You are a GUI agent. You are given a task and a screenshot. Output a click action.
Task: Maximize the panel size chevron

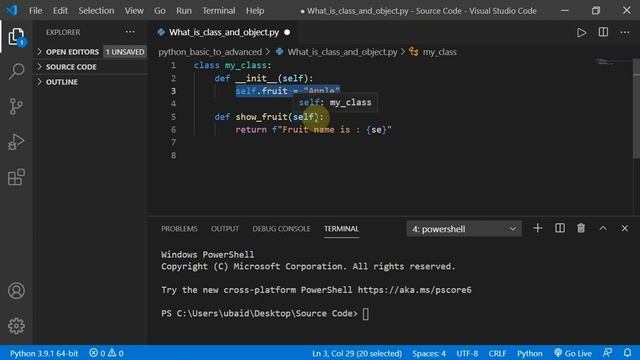click(x=603, y=229)
